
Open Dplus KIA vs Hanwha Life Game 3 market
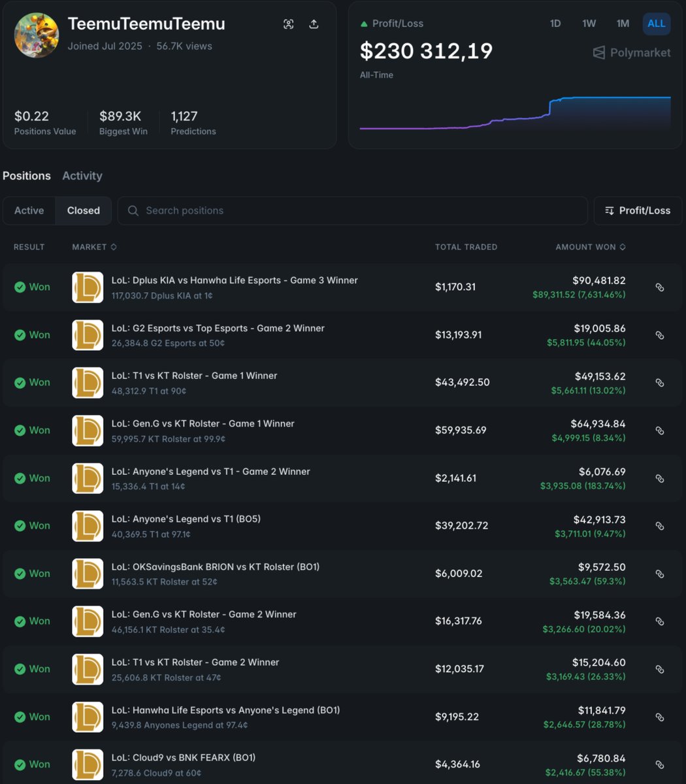235,280
